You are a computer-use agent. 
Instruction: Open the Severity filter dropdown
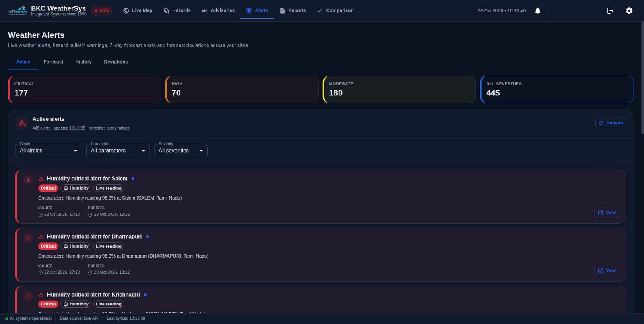tap(181, 151)
